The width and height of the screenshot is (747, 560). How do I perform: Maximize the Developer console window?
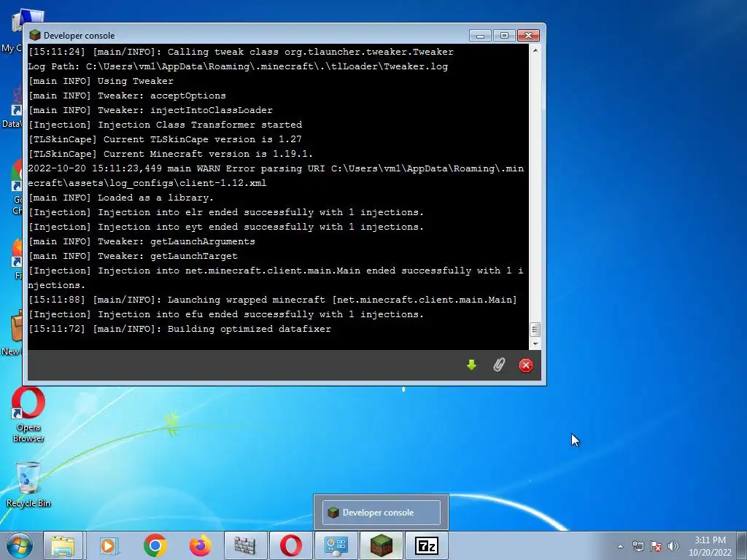(x=505, y=35)
